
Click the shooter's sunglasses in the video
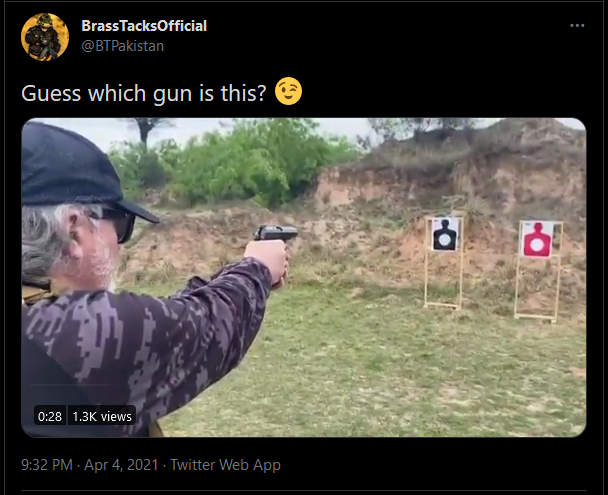(117, 224)
